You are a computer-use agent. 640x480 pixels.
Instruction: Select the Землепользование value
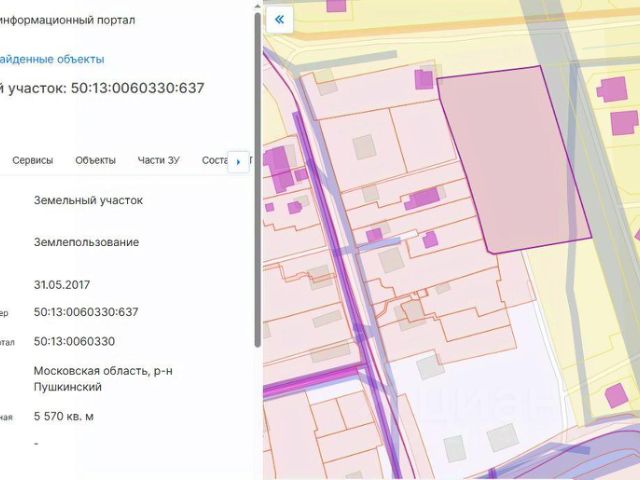coord(87,242)
